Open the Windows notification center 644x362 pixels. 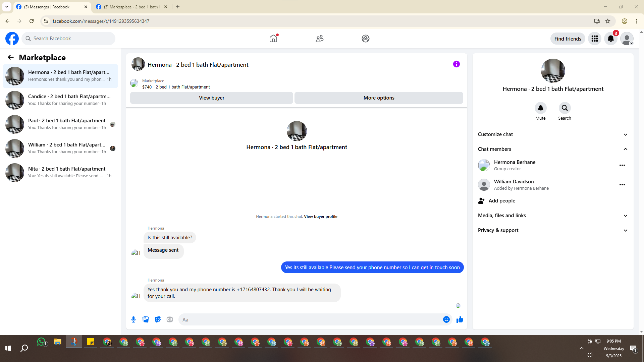point(633,349)
